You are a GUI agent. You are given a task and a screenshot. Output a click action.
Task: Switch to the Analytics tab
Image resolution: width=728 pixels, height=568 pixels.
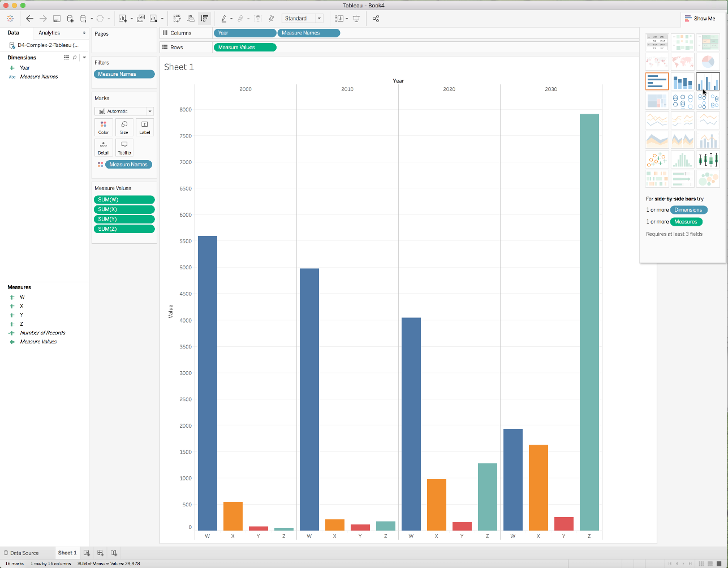(x=49, y=33)
